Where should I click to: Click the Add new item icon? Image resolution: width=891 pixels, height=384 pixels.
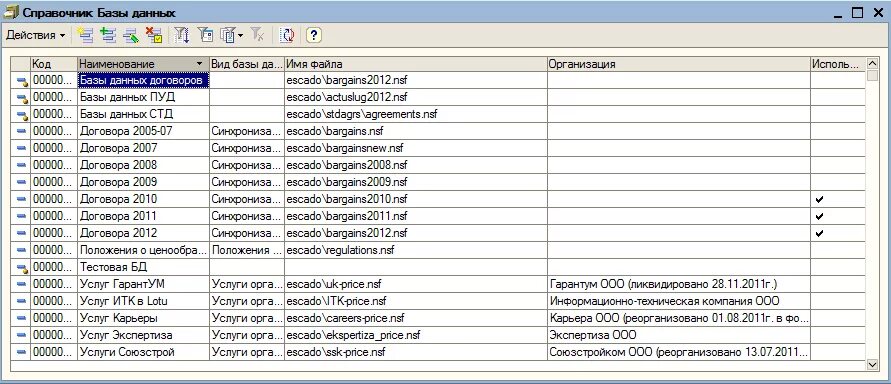[85, 35]
